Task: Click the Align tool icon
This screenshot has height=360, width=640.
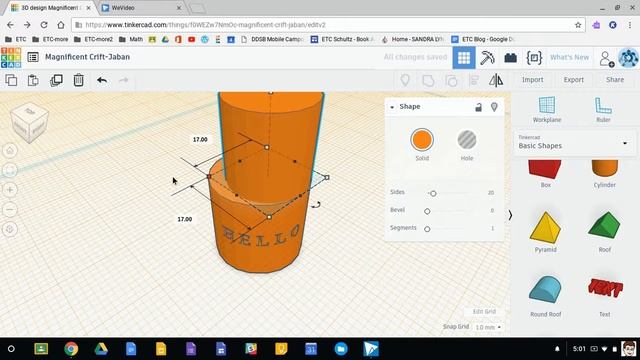Action: (474, 80)
